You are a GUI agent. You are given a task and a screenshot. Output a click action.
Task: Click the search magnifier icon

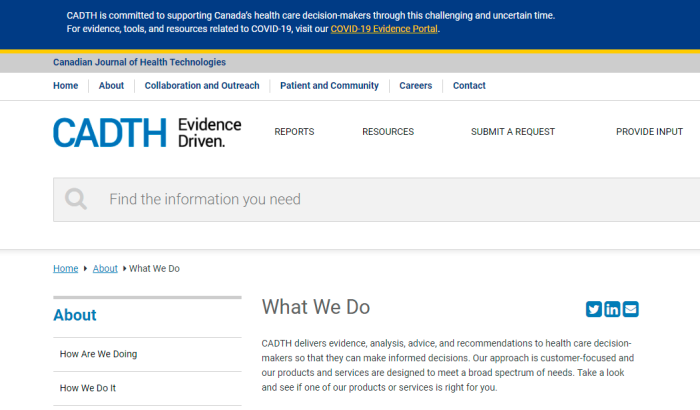click(x=75, y=199)
